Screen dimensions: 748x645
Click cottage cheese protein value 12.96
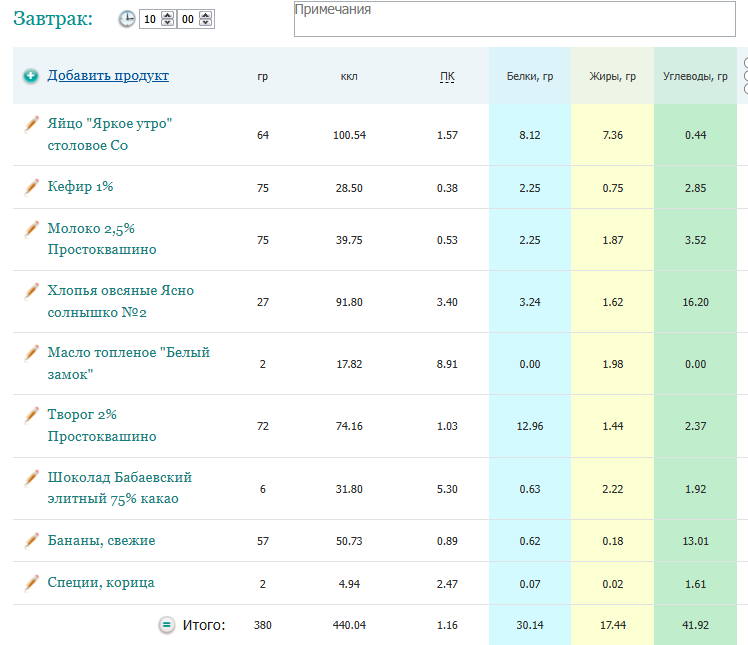(530, 426)
